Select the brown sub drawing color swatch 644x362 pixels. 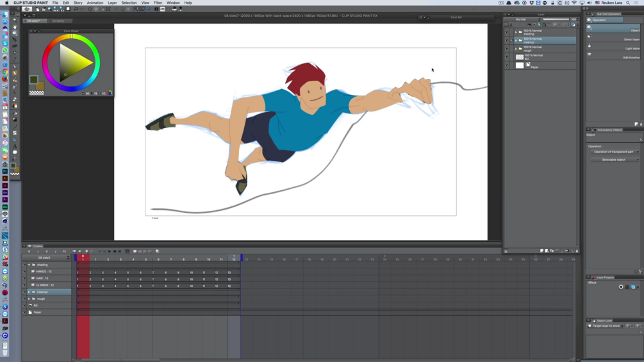tap(40, 86)
